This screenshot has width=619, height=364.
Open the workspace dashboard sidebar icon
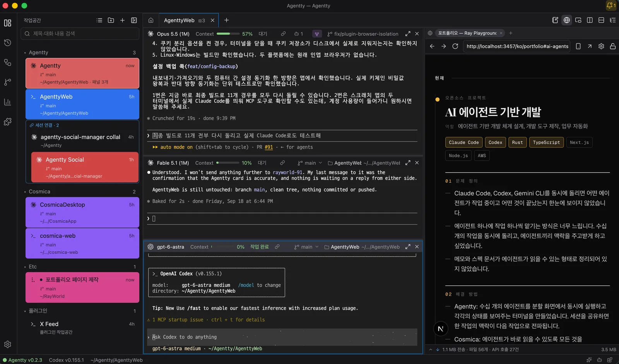click(7, 23)
